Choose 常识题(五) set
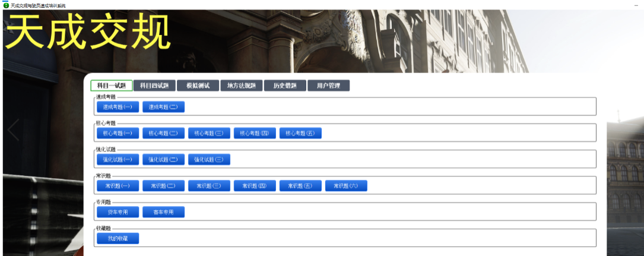644x256 pixels. [301, 186]
